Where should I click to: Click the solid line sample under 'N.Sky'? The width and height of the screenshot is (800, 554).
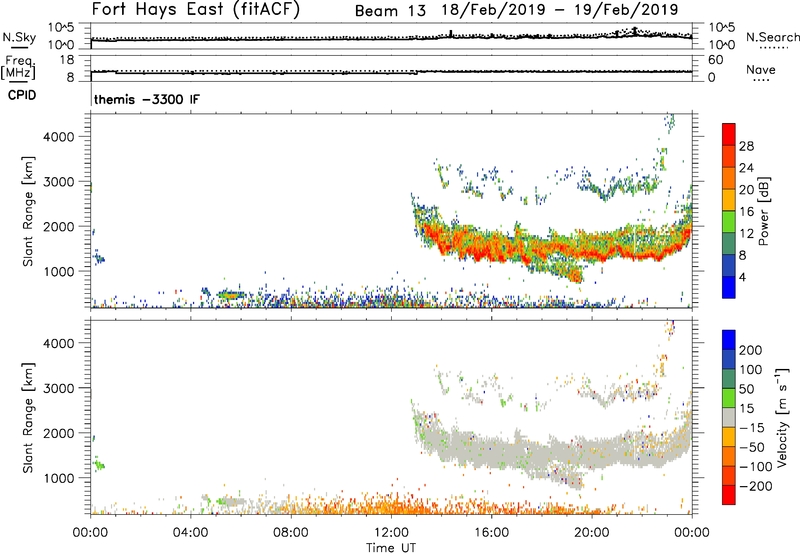pos(19,48)
